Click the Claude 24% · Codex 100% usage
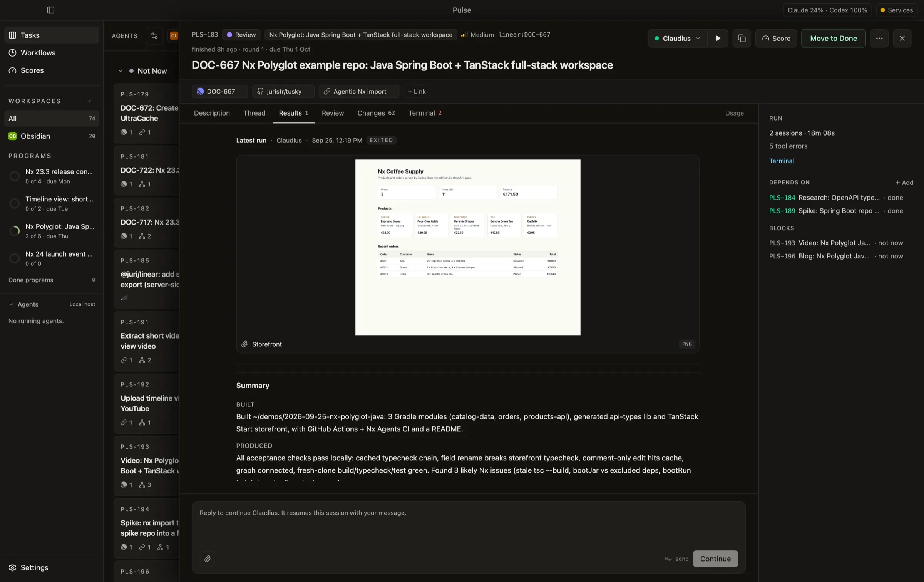The height and width of the screenshot is (582, 924). (827, 10)
